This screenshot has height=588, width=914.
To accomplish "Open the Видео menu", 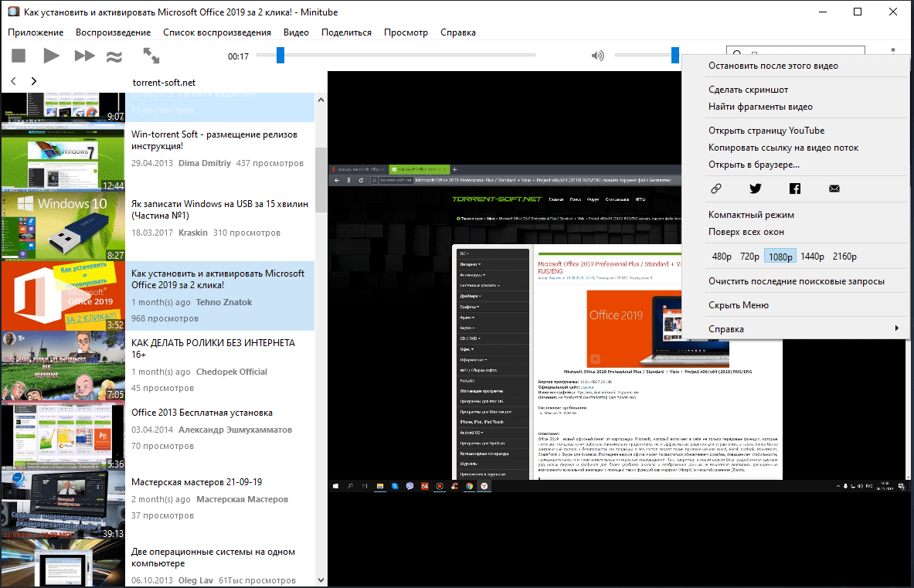I will click(x=296, y=32).
